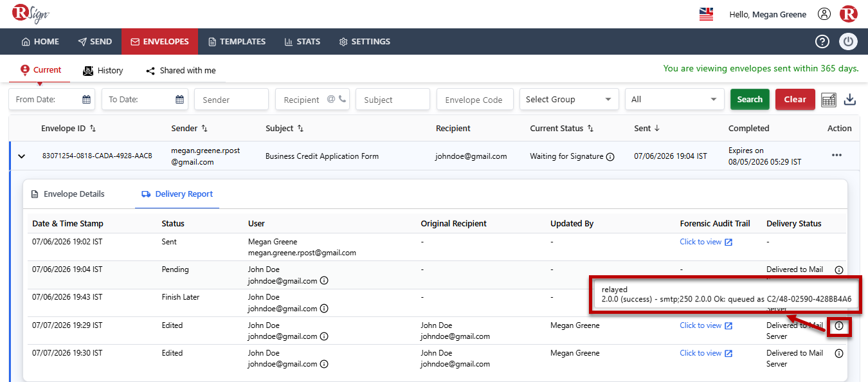Open the three-dot Action menu for the envelope
This screenshot has width=868, height=382.
point(836,156)
